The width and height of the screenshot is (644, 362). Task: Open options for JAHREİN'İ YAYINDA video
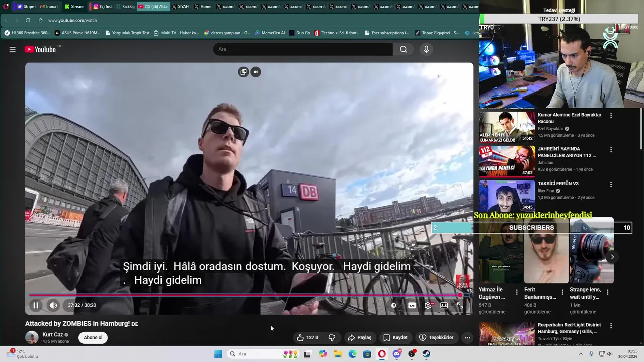click(x=611, y=150)
